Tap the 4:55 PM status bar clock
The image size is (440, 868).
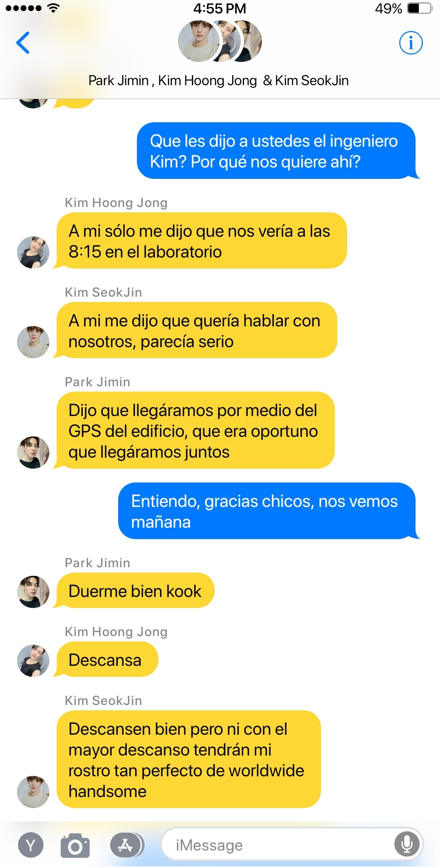[x=220, y=9]
